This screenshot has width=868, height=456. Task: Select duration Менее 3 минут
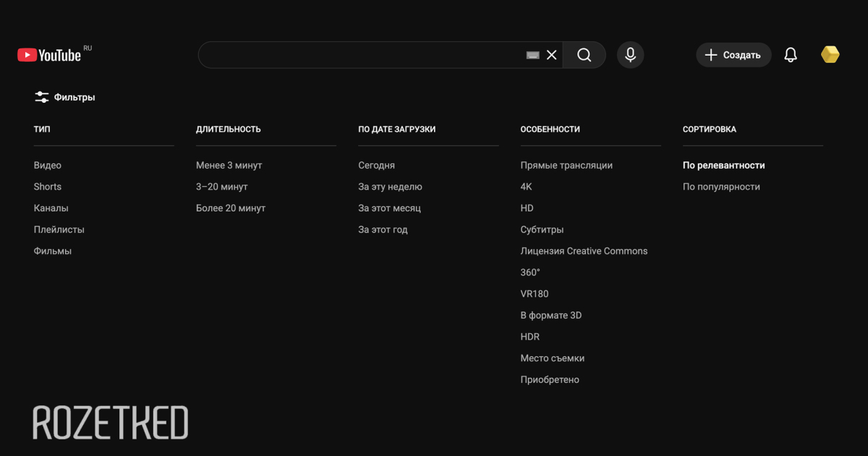(229, 165)
